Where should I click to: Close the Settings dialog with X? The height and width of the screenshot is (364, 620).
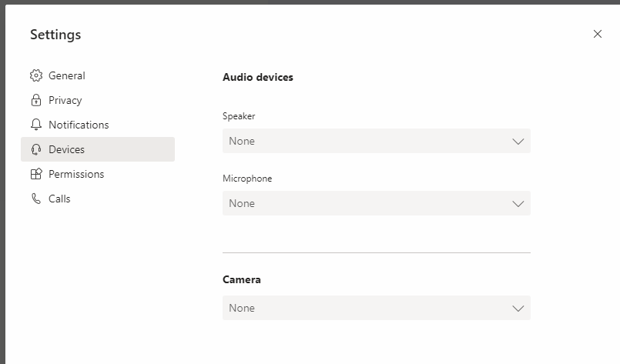coord(598,34)
